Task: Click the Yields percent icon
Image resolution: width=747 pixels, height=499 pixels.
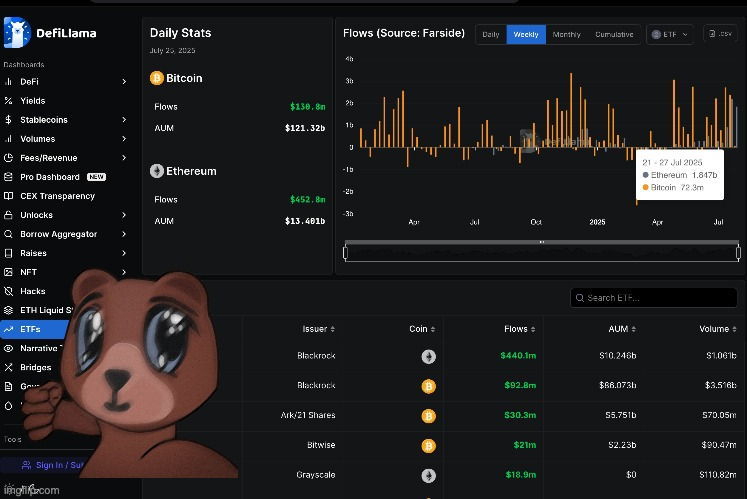Action: [8, 101]
